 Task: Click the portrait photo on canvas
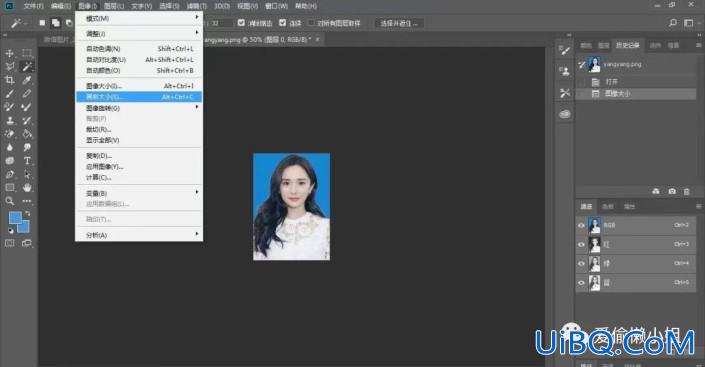point(291,206)
